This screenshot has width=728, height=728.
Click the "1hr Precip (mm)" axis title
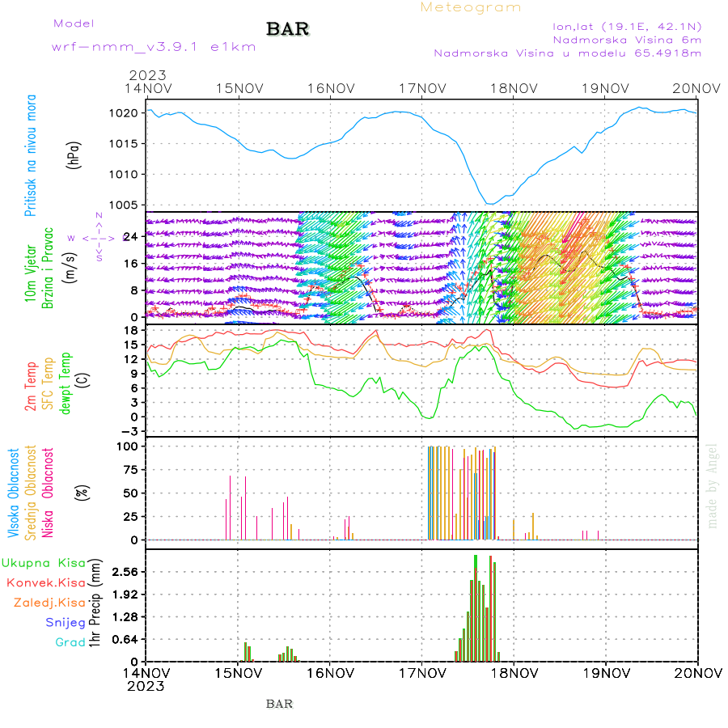coord(95,603)
